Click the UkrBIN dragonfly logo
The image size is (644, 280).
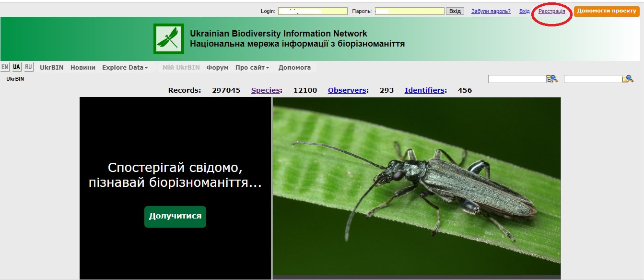[169, 39]
